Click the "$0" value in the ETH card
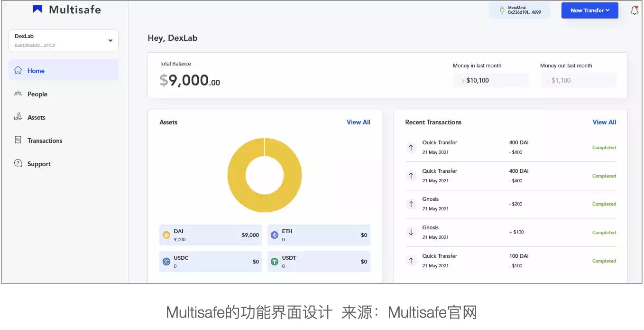 [364, 235]
